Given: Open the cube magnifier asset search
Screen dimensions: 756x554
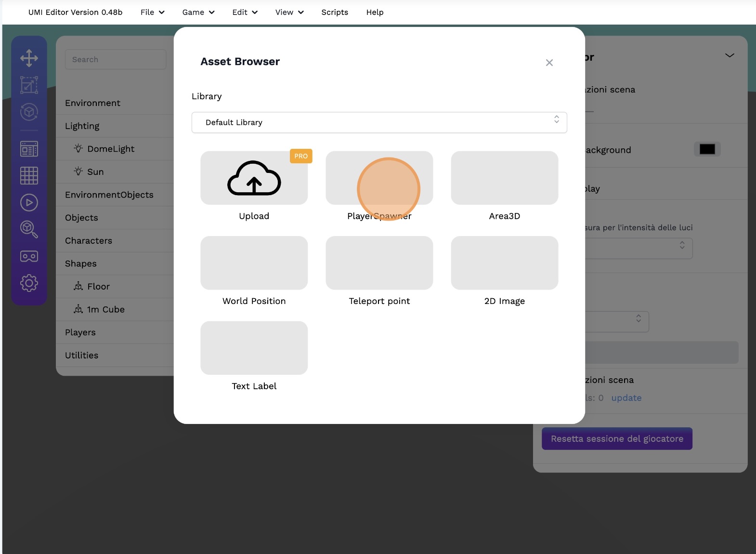Looking at the screenshot, I should pyautogui.click(x=29, y=229).
